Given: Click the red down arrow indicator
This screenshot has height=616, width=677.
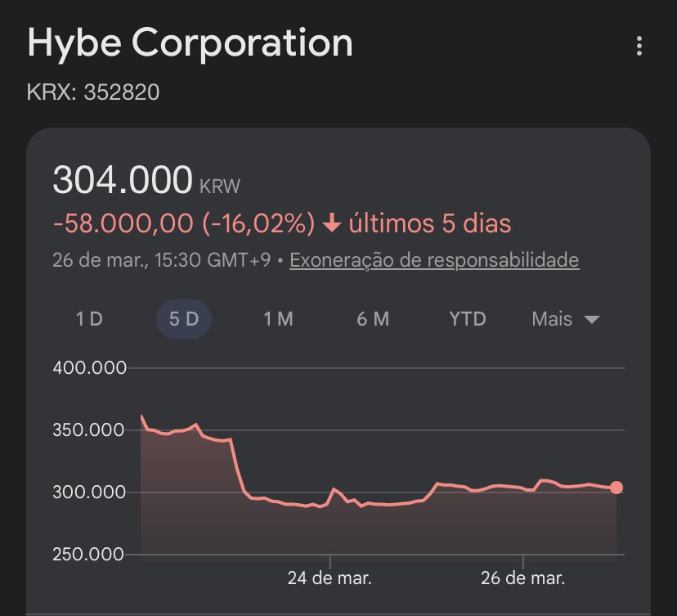Looking at the screenshot, I should click(332, 223).
